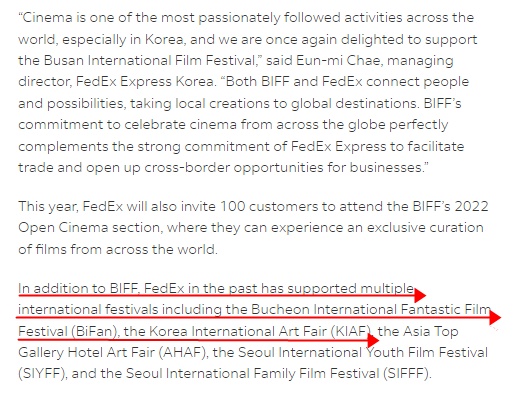Click the underlined "Korea International Art Fair" text
The image size is (514, 396).
pos(238,331)
